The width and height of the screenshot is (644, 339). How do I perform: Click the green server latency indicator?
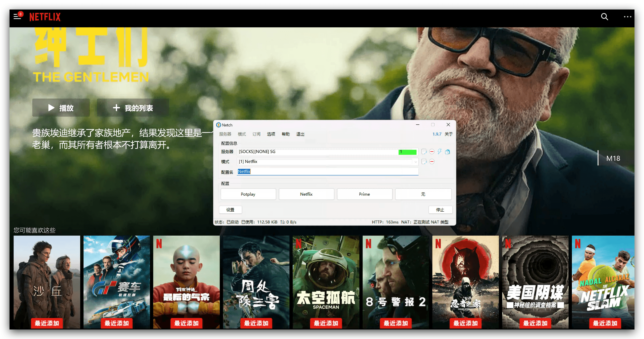[407, 152]
